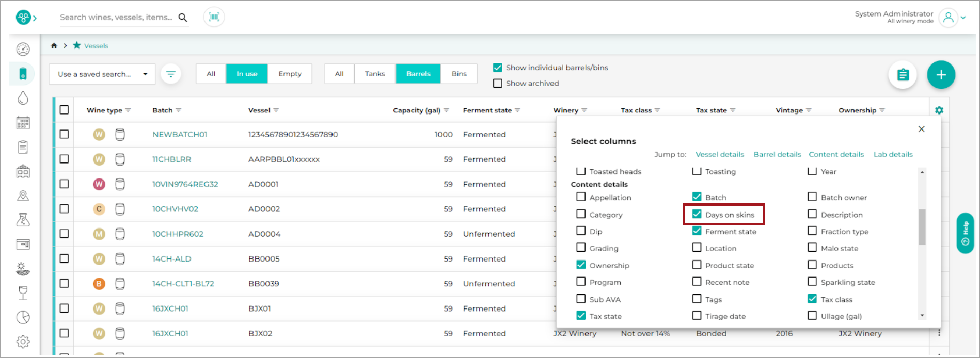Uncheck the Batch column checkbox

[697, 197]
